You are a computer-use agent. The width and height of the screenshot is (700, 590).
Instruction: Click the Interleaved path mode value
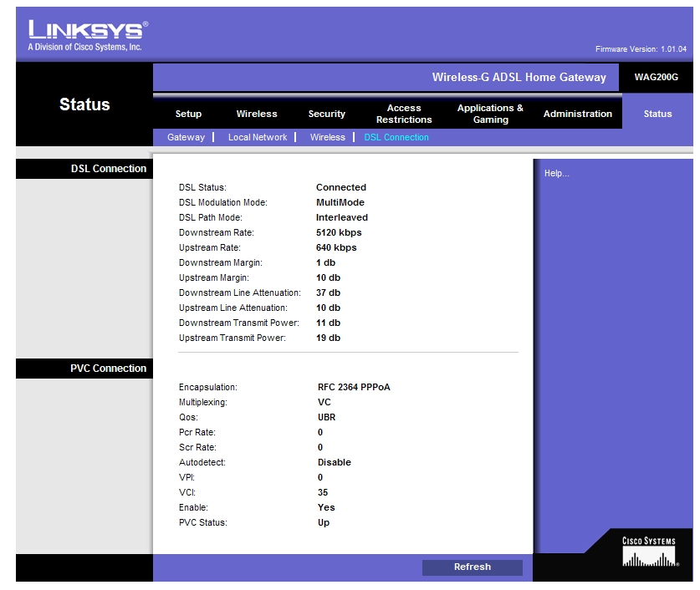[342, 217]
